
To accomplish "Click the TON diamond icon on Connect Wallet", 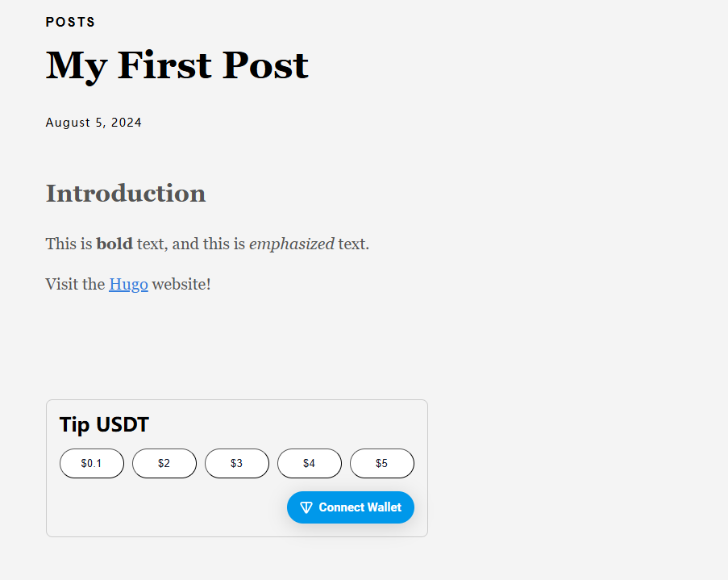I will point(306,507).
